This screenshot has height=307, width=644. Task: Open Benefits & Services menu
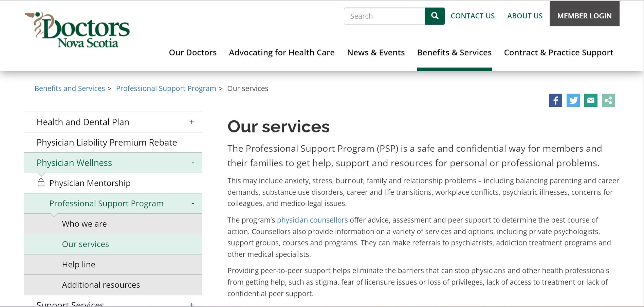tap(454, 53)
